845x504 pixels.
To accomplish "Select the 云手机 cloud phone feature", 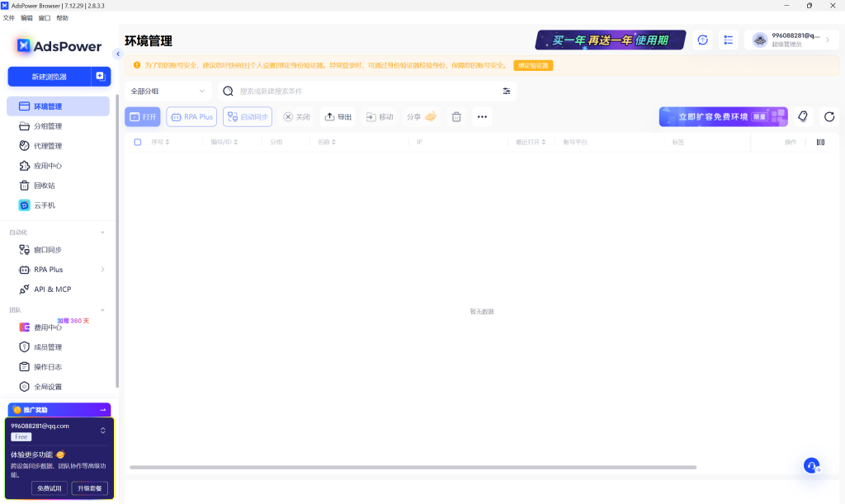I will click(x=46, y=205).
